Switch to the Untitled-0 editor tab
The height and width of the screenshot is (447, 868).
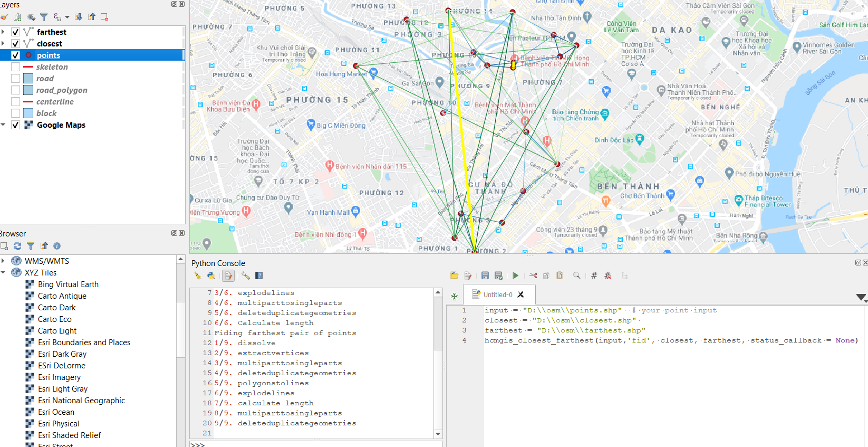[498, 294]
